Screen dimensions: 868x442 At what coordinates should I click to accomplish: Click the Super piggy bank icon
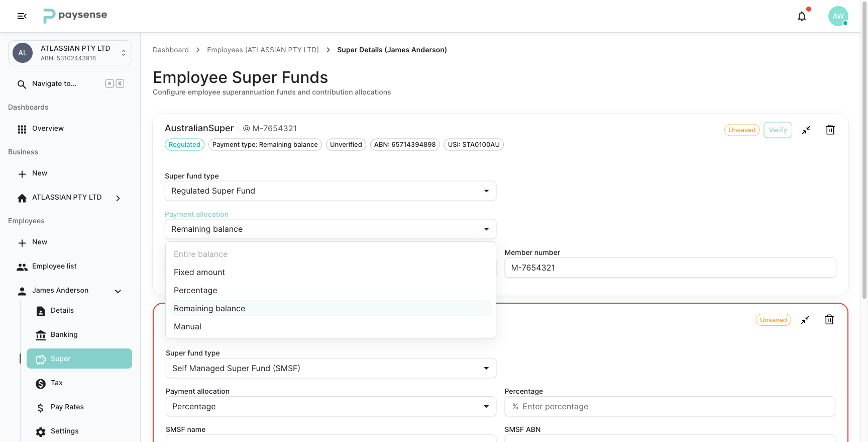point(41,360)
